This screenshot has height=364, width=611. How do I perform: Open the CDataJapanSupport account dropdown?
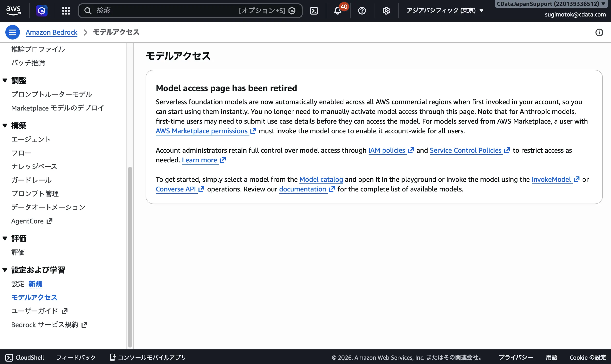(x=551, y=4)
